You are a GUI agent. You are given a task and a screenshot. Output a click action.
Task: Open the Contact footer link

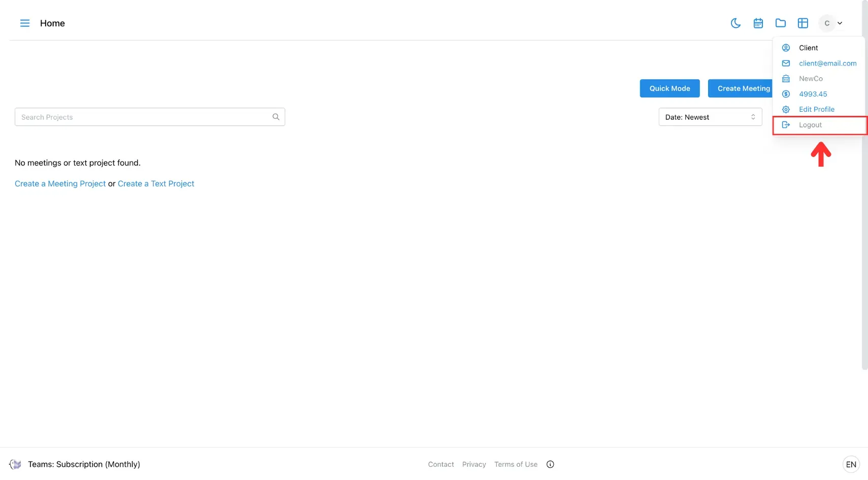(441, 464)
